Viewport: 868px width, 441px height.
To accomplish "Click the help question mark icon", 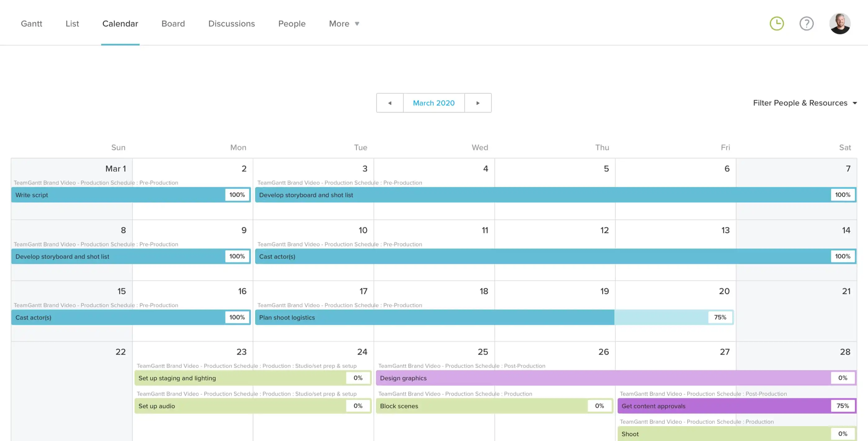I will point(807,23).
